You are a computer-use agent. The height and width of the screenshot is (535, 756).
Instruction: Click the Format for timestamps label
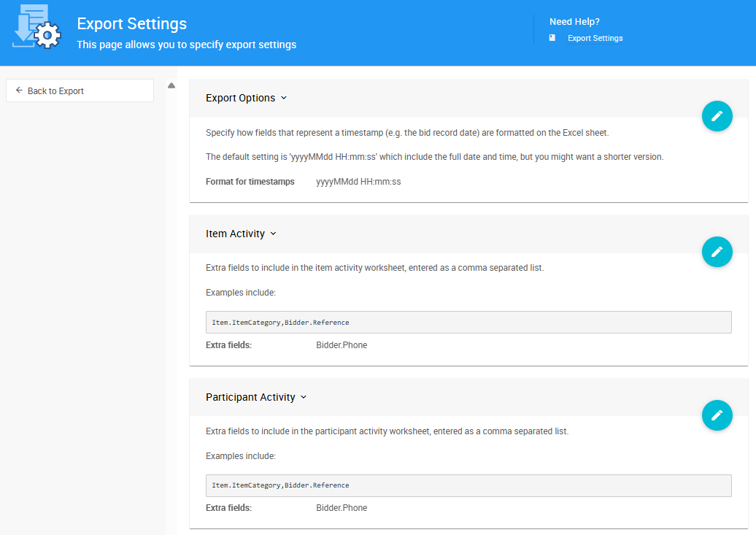pos(250,181)
